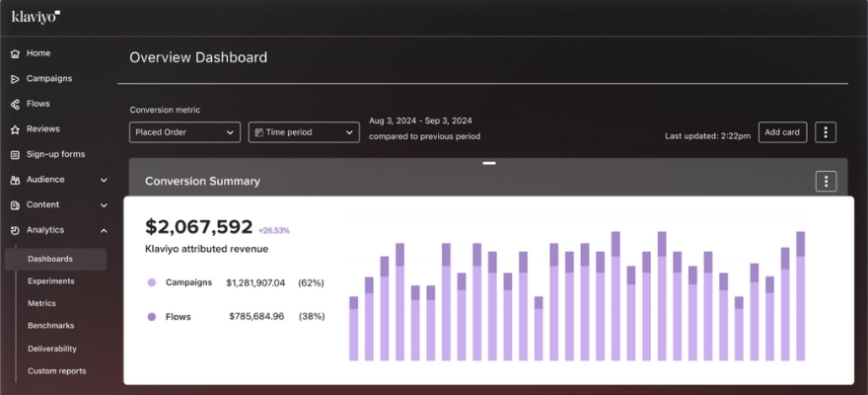Click the Campaigns legend label
This screenshot has width=868, height=395.
point(188,282)
